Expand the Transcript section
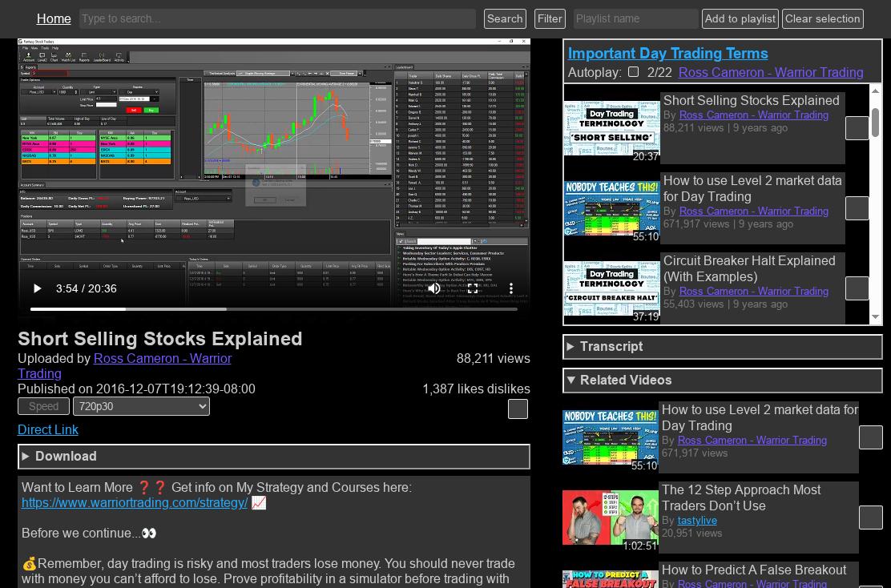The image size is (891, 588). coord(722,347)
